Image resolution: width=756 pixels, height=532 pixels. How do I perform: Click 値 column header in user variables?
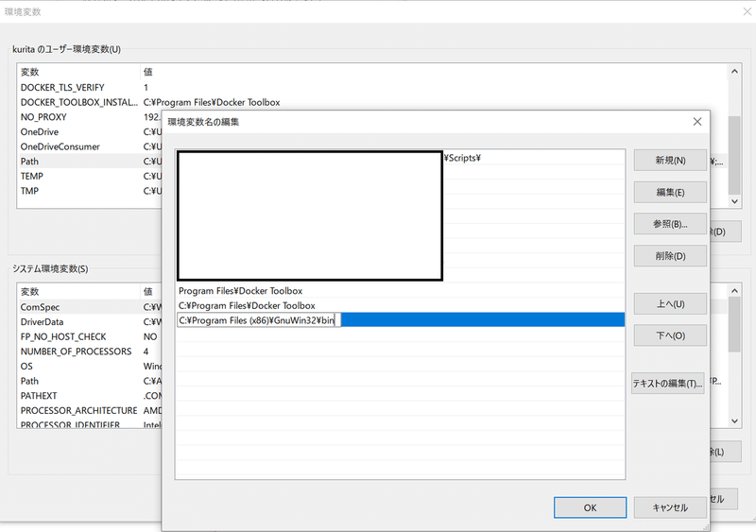434,72
